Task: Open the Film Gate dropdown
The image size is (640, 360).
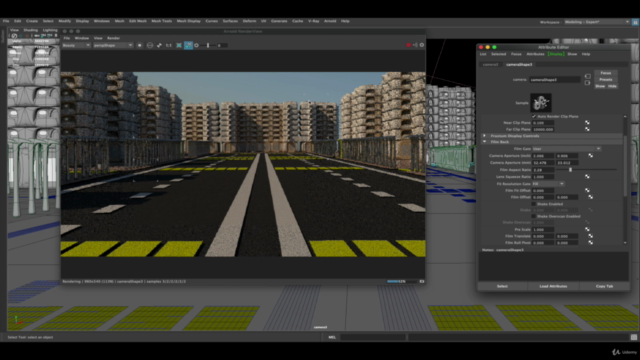Action: click(567, 149)
